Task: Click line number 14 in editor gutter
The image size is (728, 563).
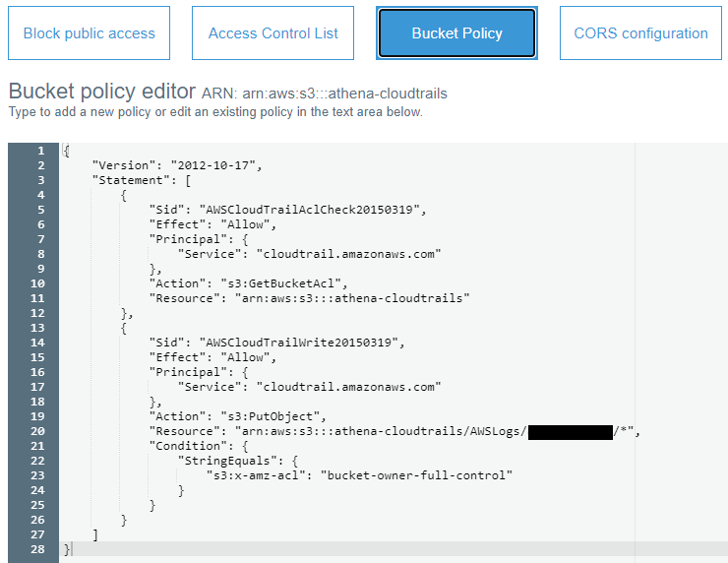Action: (x=37, y=343)
